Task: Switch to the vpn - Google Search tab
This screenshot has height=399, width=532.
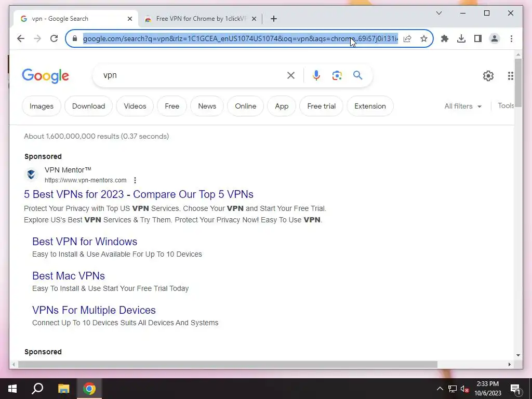Action: (75, 19)
